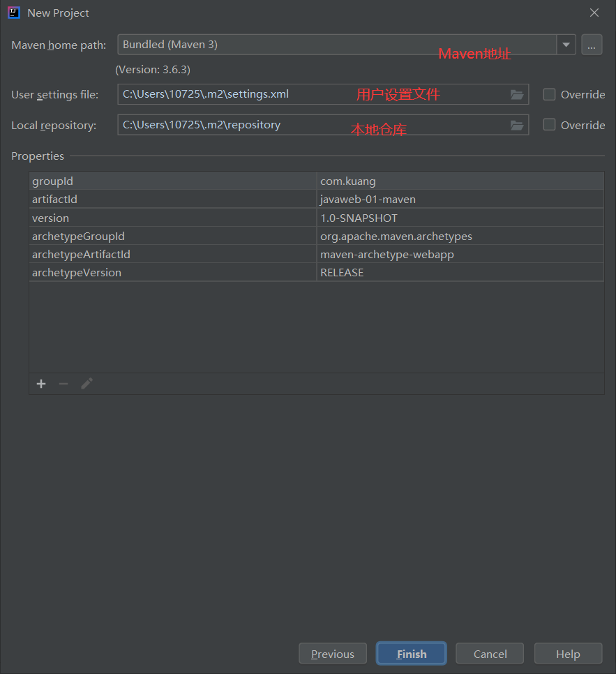Select the groupId property row
Screen dimensions: 616x674
(317, 181)
